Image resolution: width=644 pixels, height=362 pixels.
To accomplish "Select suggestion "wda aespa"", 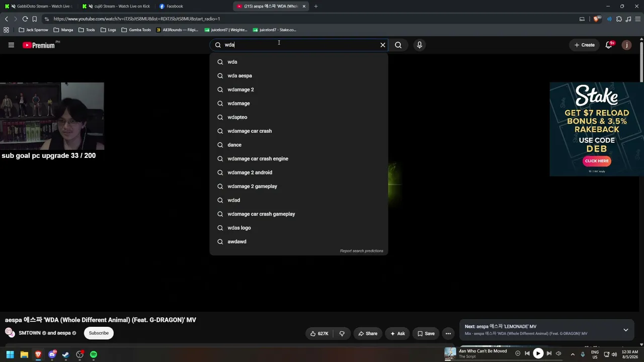I will pyautogui.click(x=299, y=75).
